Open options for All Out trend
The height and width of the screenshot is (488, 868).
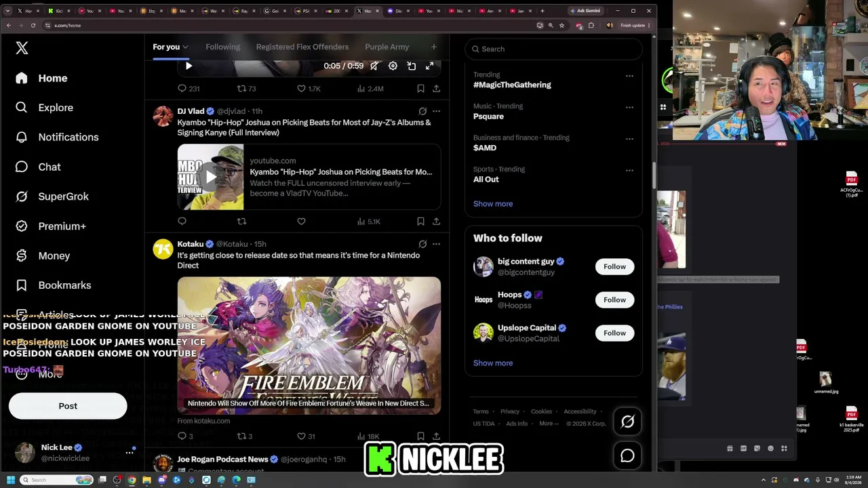pyautogui.click(x=629, y=170)
